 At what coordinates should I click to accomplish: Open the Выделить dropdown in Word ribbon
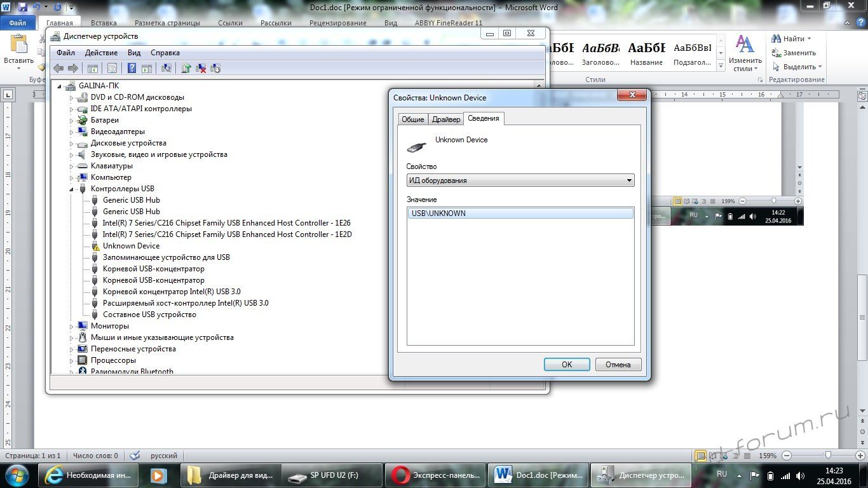pyautogui.click(x=797, y=67)
